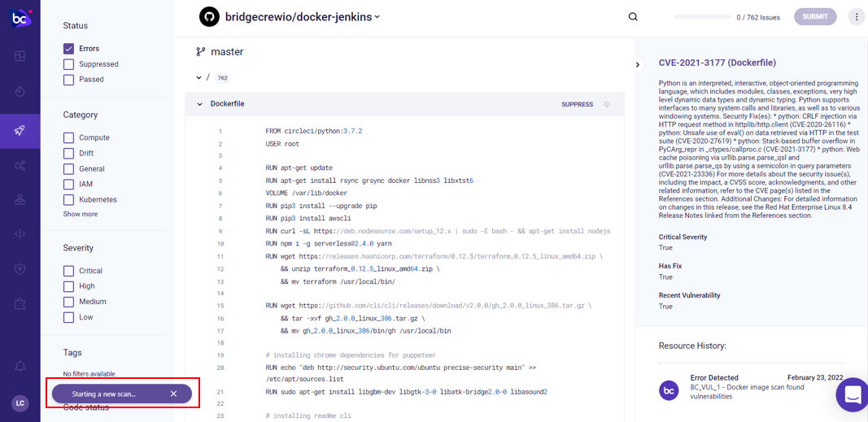This screenshot has height=422, width=868.
Task: Select the rocket icon in sidebar
Action: [20, 131]
